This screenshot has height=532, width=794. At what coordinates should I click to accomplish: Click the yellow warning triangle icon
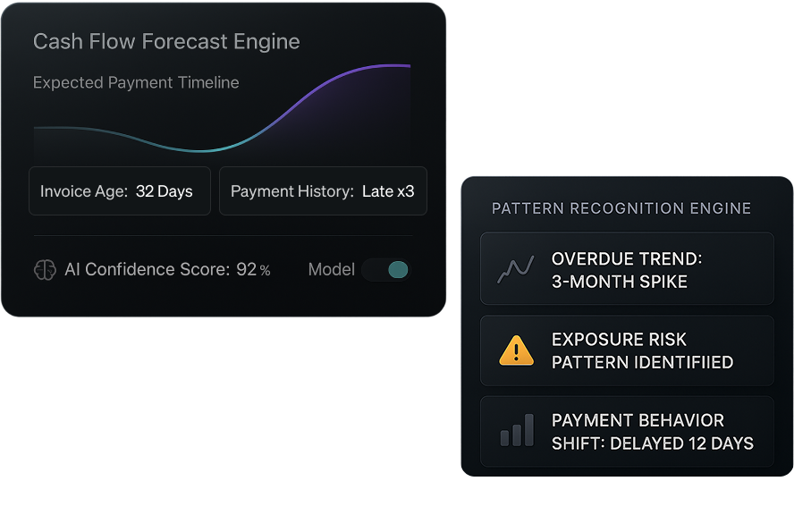tap(516, 350)
